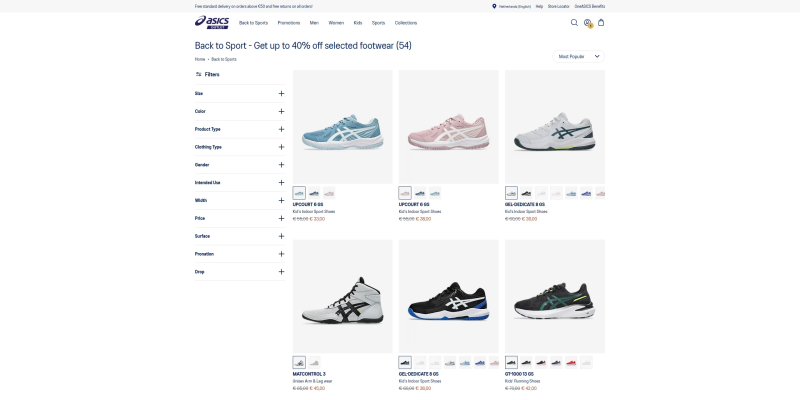Click the Back to Sports breadcrumb
The height and width of the screenshot is (400, 800).
point(224,59)
